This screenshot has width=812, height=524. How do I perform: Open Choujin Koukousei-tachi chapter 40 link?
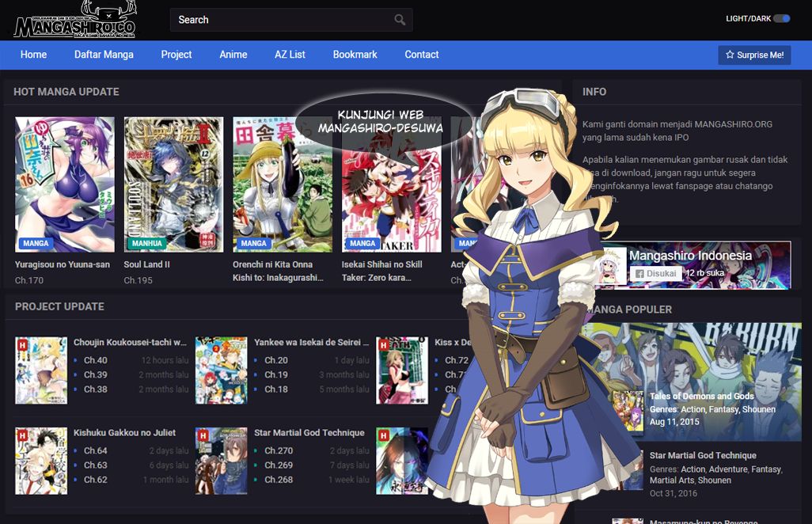pos(96,360)
